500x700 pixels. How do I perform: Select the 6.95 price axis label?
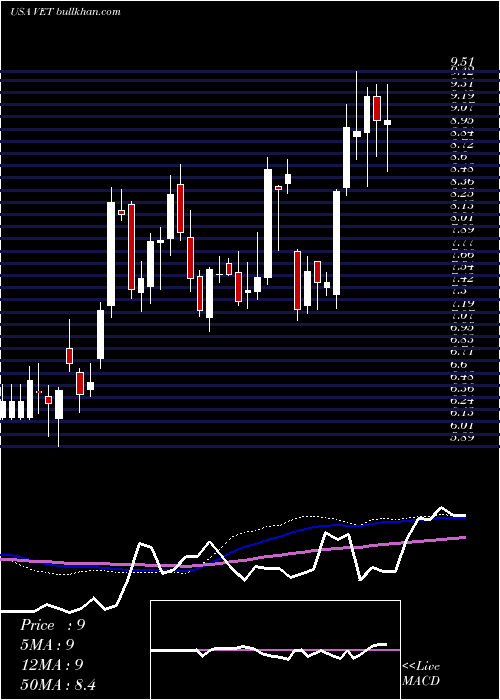click(x=462, y=328)
